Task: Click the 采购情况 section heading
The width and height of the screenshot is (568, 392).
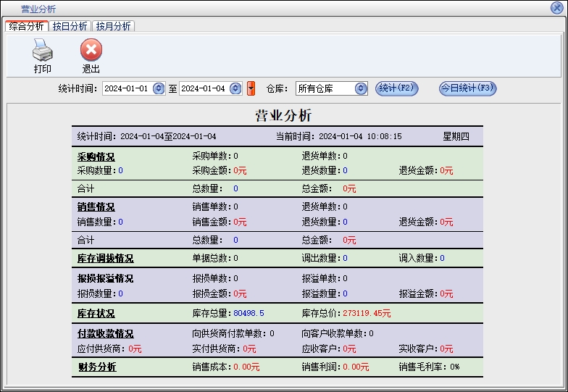Action: click(x=96, y=157)
